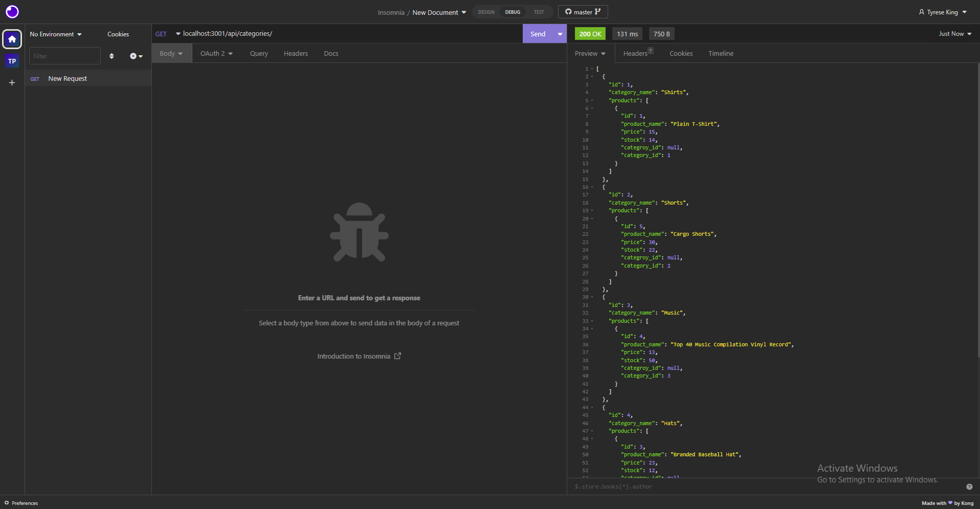Collapse the fold arrow at line 16

point(592,187)
